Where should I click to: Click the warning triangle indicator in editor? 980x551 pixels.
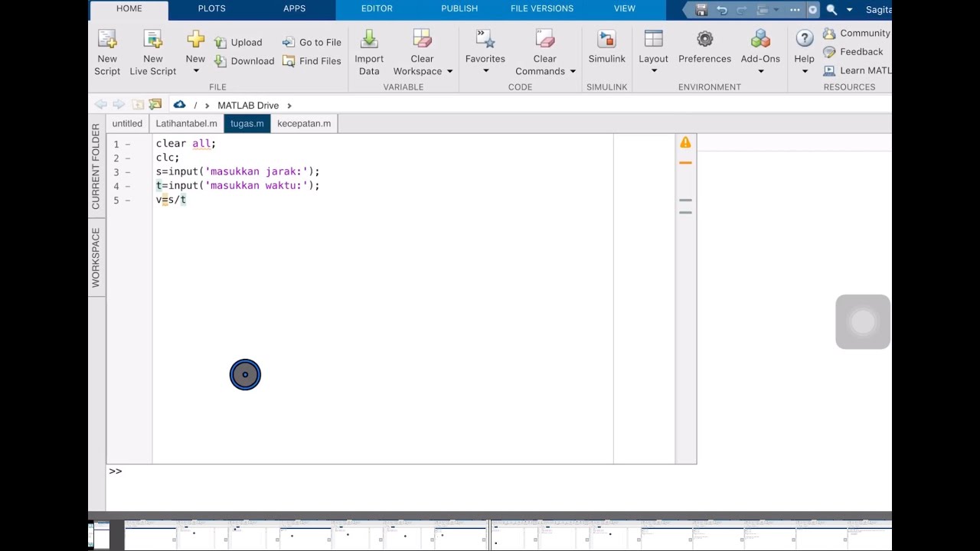[685, 142]
